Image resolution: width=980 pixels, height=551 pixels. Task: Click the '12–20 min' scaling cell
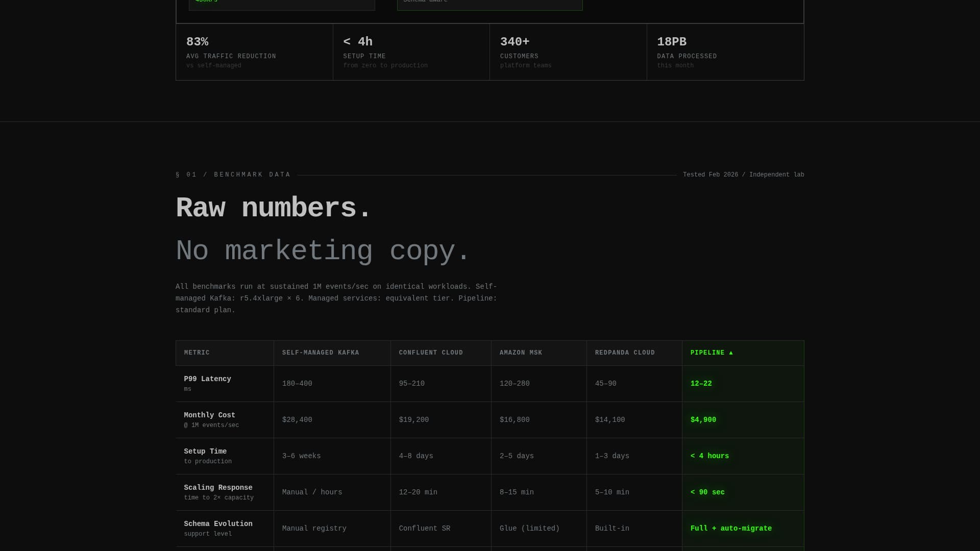pos(441,492)
